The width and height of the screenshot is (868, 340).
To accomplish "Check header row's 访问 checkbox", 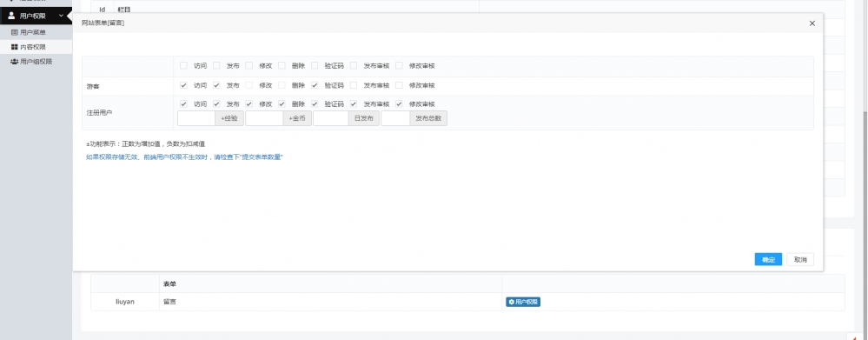I will click(x=184, y=66).
